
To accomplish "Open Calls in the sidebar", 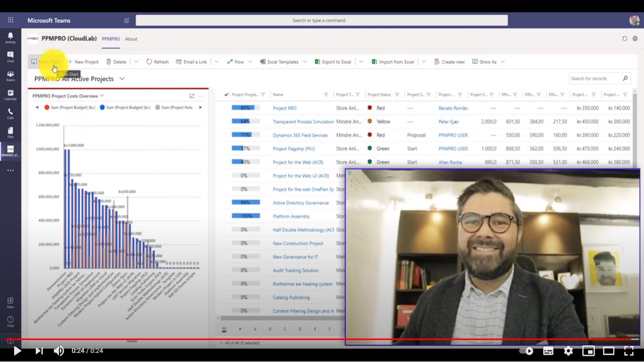I will coord(11,114).
